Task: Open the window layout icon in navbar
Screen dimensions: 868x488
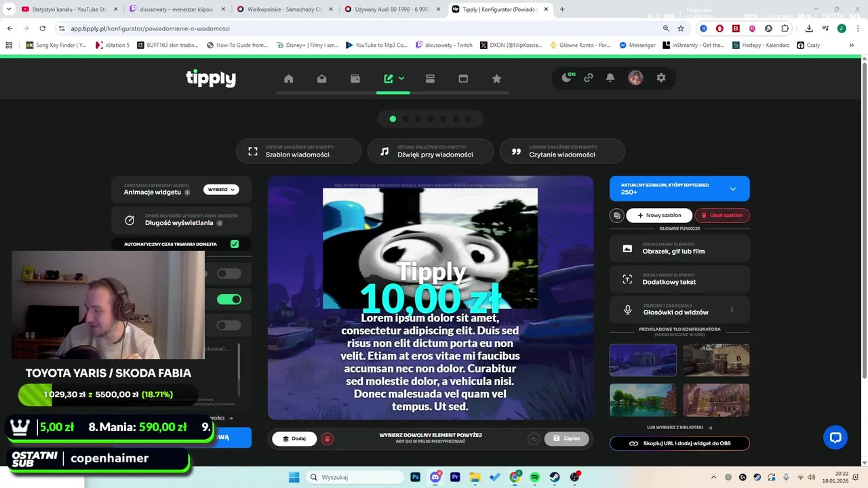Action: click(x=463, y=79)
